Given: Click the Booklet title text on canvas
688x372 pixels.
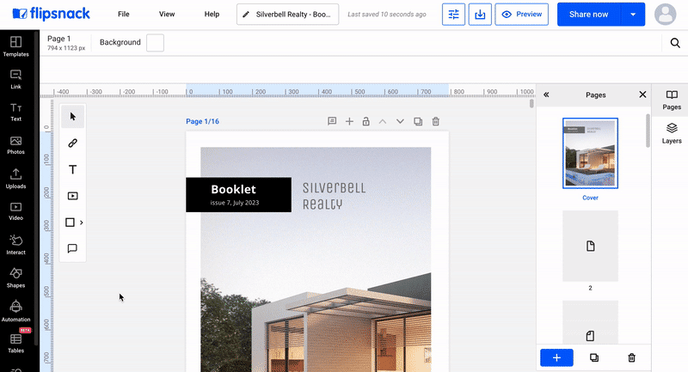Looking at the screenshot, I should point(233,189).
